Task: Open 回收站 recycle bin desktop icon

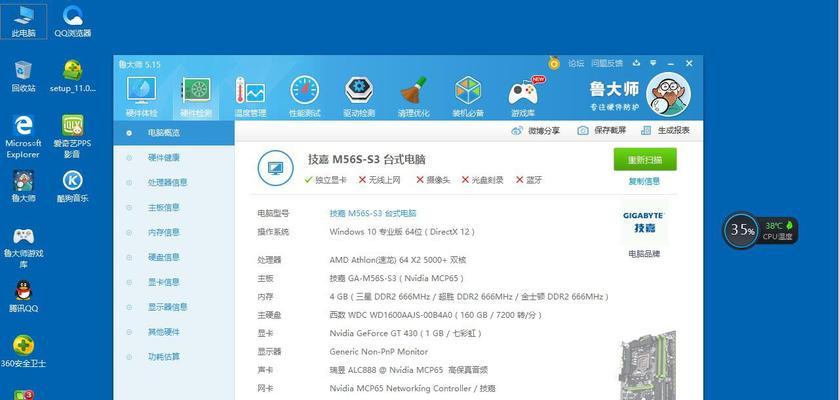Action: [24, 76]
